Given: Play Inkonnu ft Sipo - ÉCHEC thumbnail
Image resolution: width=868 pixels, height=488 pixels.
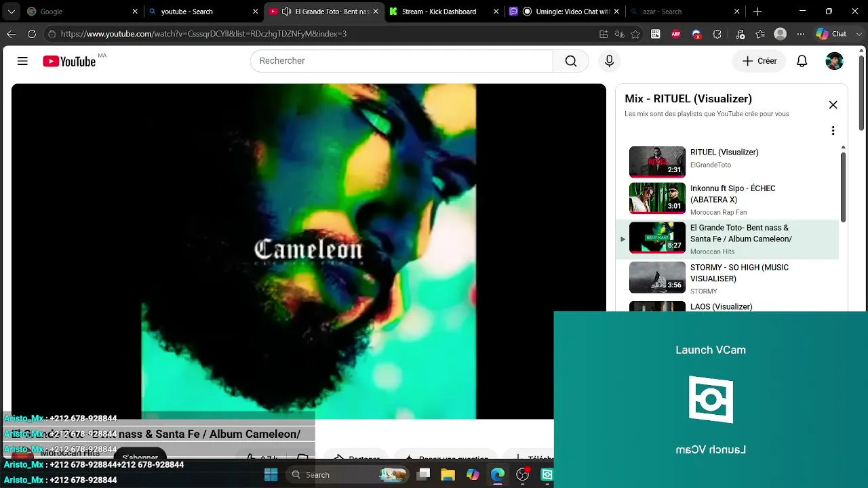Looking at the screenshot, I should (657, 199).
